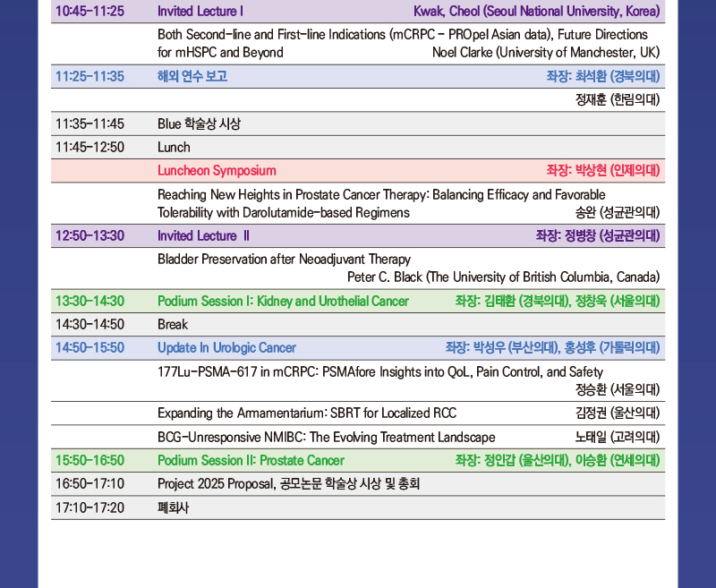Click '좌장: 최석환 (경북의대)' chair name

click(603, 76)
